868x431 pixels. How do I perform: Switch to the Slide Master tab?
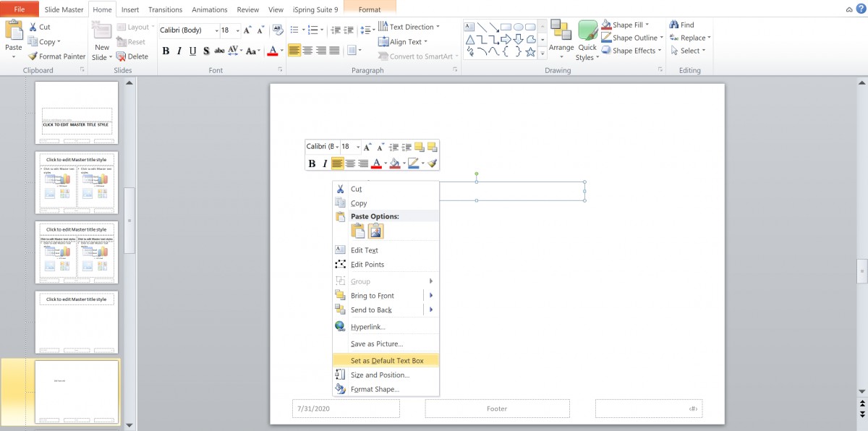tap(63, 9)
